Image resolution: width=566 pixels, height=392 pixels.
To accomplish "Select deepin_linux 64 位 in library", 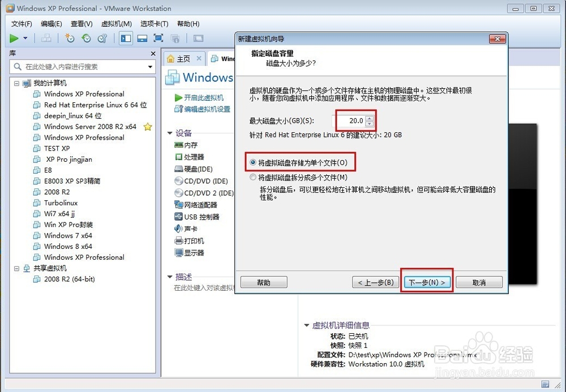I will coord(72,116).
